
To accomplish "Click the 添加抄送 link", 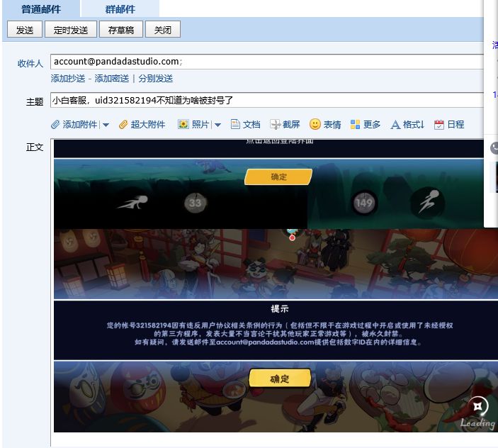I will click(x=68, y=79).
